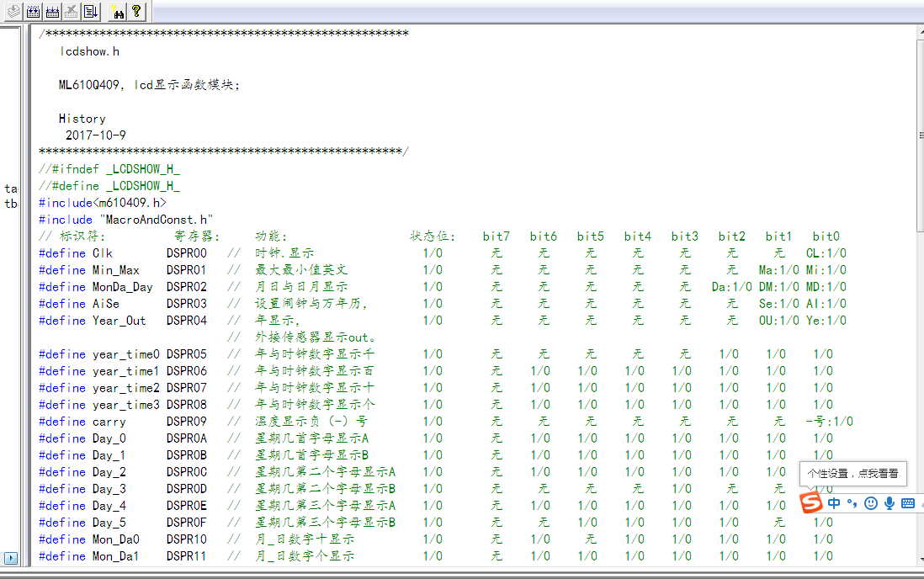Click 'AiSe' identifier text
The image size is (924, 579).
tap(105, 304)
